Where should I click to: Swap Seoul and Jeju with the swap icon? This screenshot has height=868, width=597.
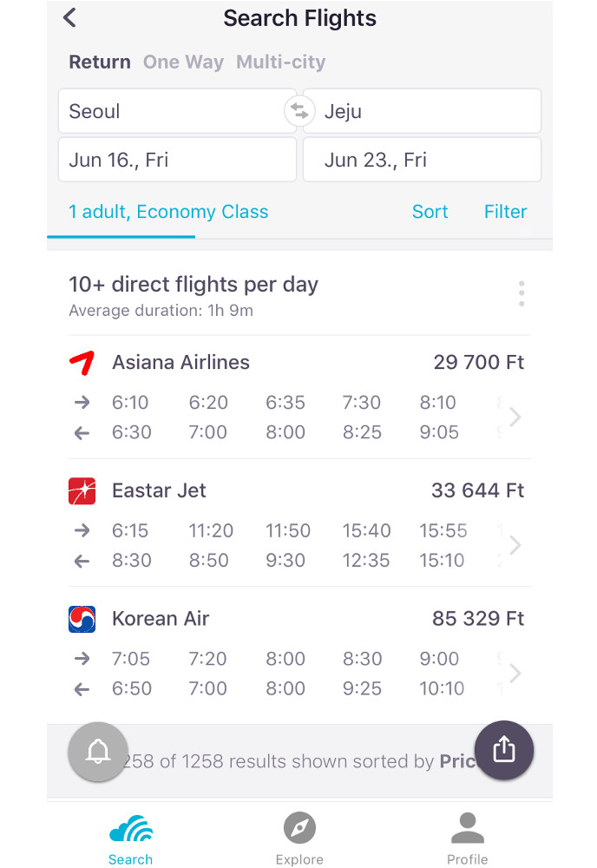coord(300,111)
